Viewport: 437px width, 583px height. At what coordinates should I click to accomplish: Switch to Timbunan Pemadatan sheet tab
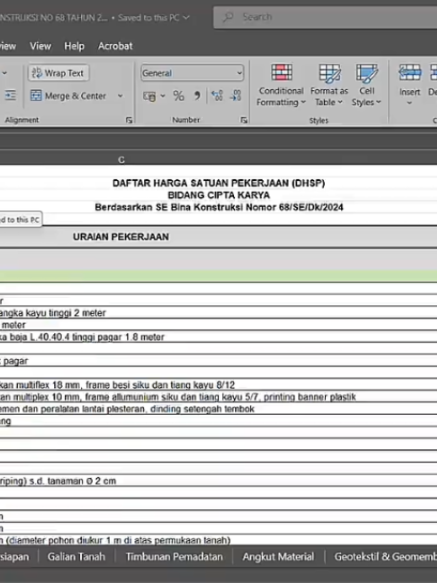tap(174, 557)
